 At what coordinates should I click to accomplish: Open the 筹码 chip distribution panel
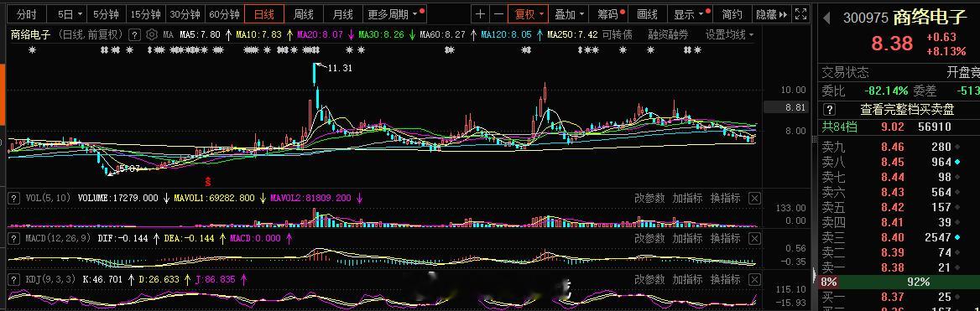click(x=609, y=13)
